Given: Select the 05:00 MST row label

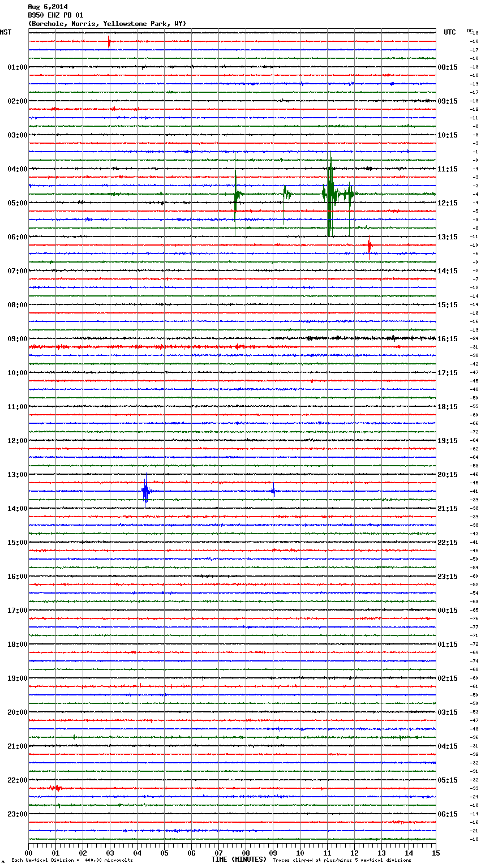Looking at the screenshot, I should tap(17, 203).
